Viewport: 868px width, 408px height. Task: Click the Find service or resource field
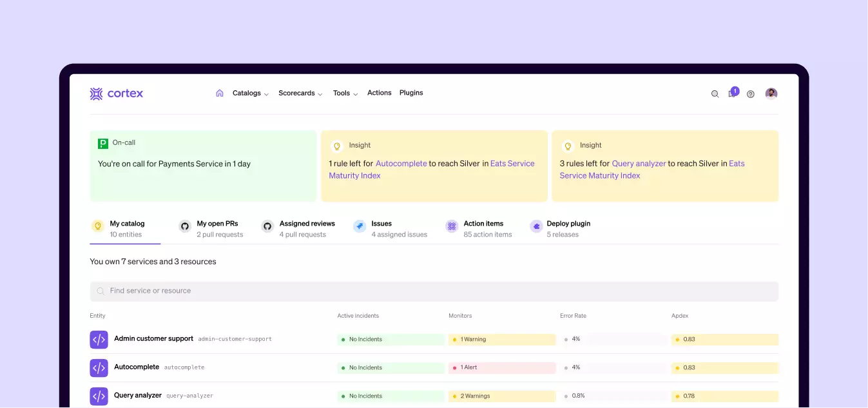[434, 291]
